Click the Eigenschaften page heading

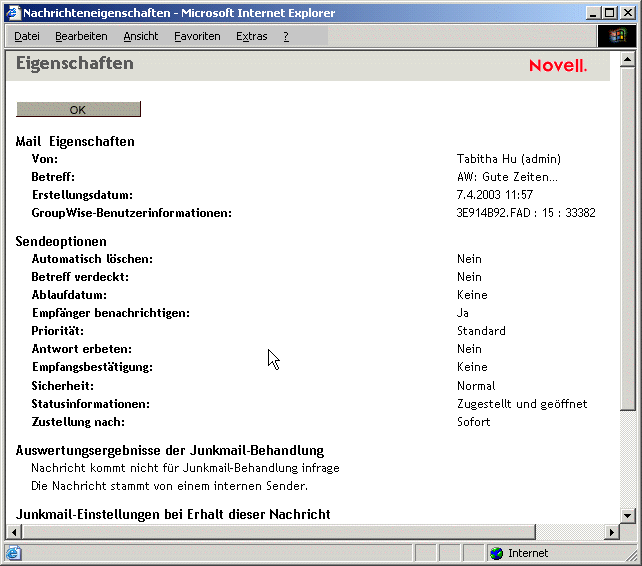(x=75, y=63)
